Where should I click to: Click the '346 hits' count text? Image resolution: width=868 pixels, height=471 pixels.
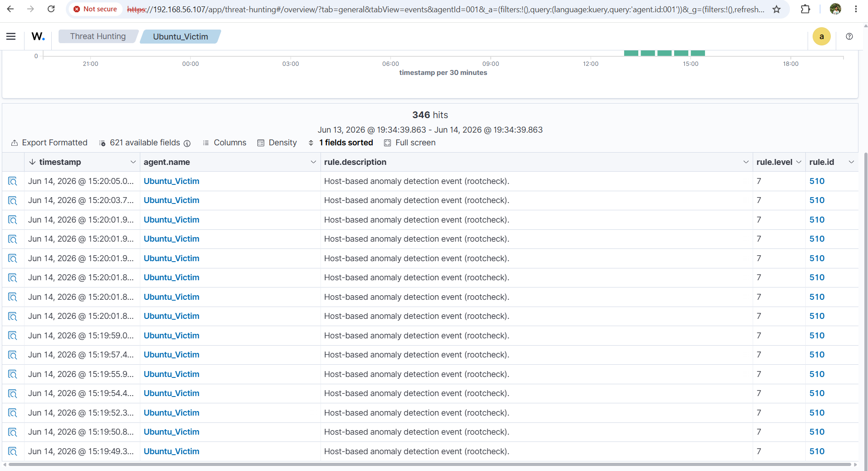430,115
